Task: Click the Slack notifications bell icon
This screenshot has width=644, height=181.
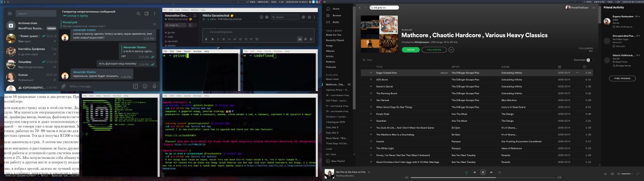Action: (195, 16)
